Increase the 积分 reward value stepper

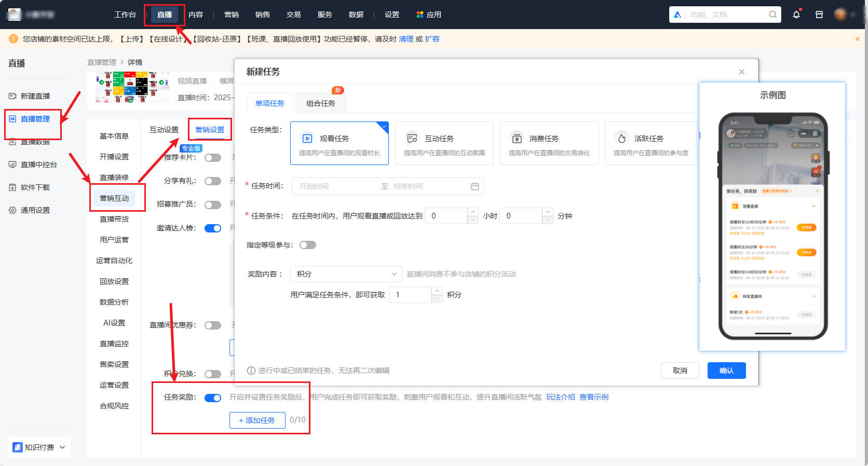[x=437, y=291]
